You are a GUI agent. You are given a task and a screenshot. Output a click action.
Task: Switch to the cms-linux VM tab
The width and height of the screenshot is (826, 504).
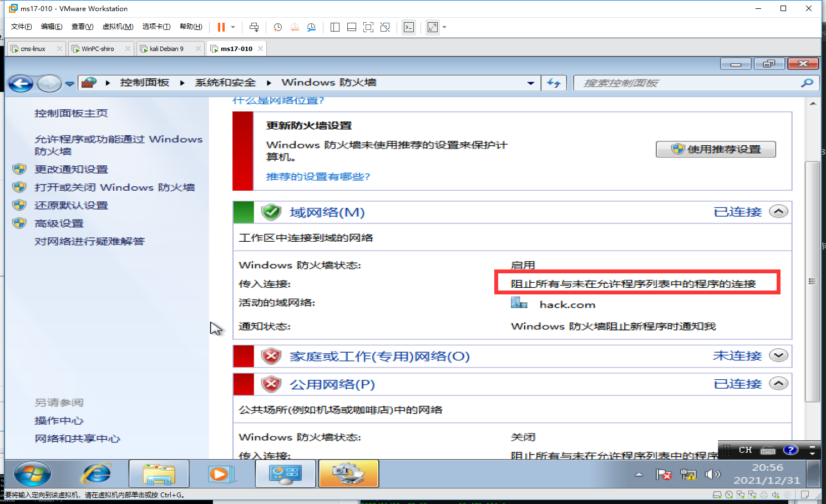point(33,49)
